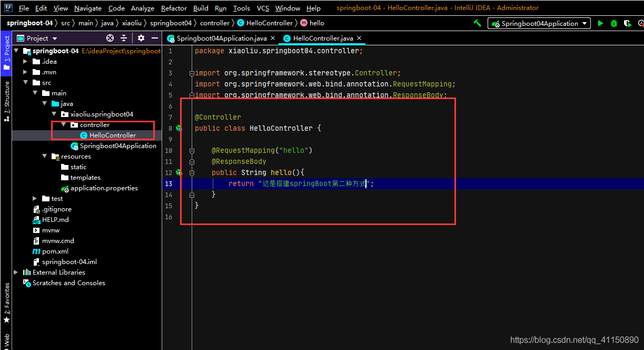Click the HelloController breadcrumb item

tap(264, 23)
